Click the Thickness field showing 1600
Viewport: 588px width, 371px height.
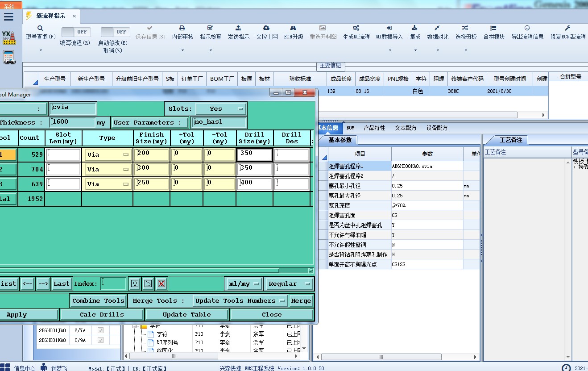click(x=73, y=122)
